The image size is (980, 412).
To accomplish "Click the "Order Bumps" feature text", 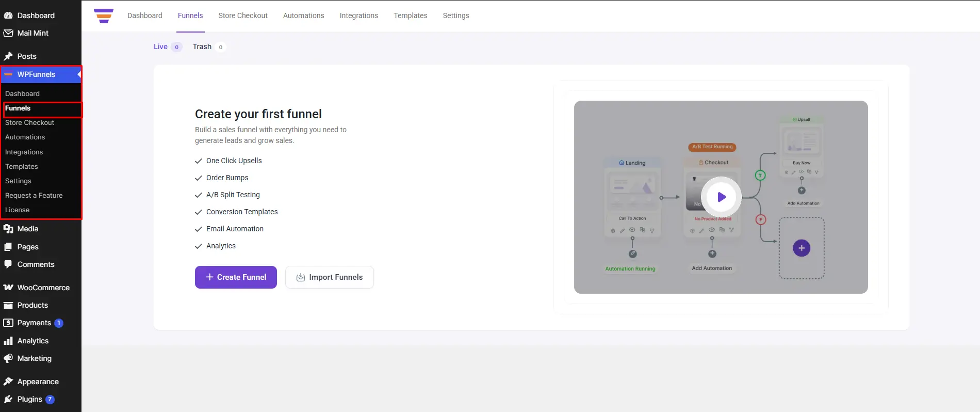I will tap(227, 178).
